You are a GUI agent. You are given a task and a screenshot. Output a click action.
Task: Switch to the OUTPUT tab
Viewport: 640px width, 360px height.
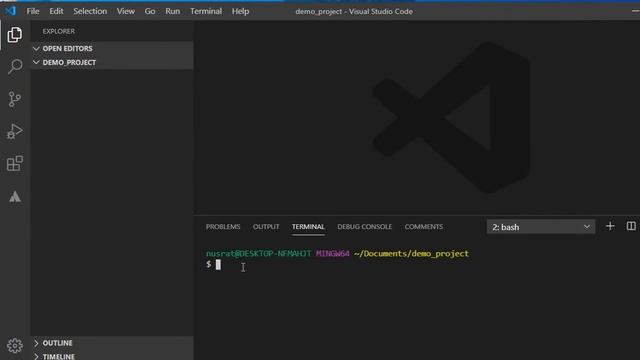click(266, 227)
